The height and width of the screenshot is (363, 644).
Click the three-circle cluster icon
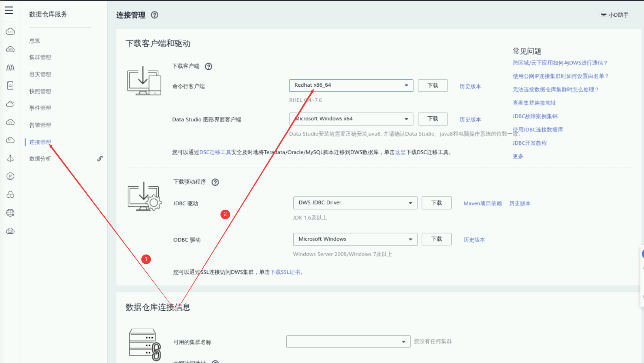pos(10,194)
